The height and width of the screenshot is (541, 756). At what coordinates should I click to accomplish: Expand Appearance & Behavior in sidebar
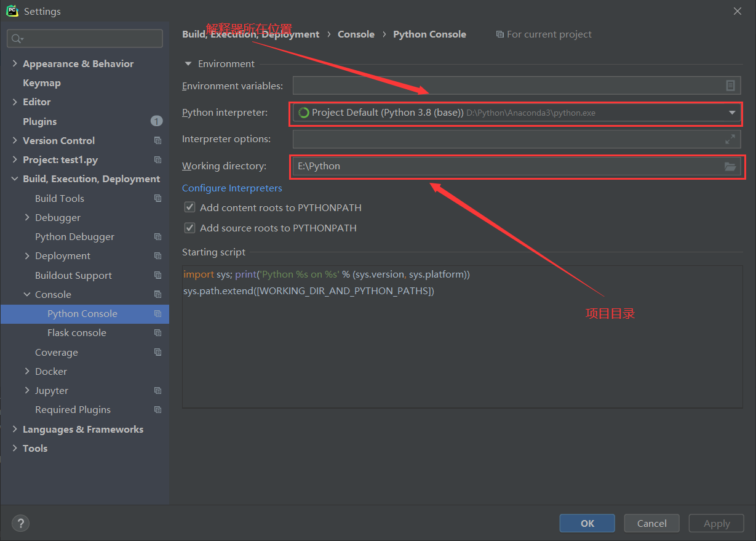[x=14, y=63]
